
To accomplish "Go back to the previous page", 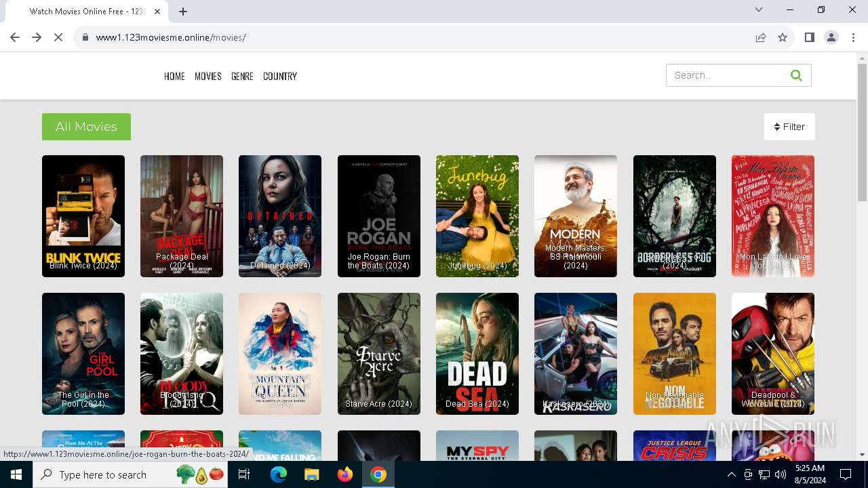I will tap(15, 37).
